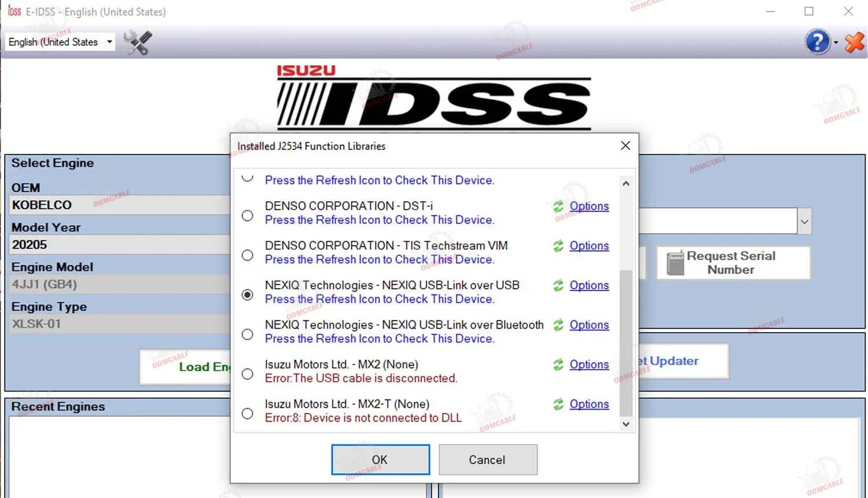868x498 pixels.
Task: Refresh the DENSO DST-i device status
Action: click(558, 206)
